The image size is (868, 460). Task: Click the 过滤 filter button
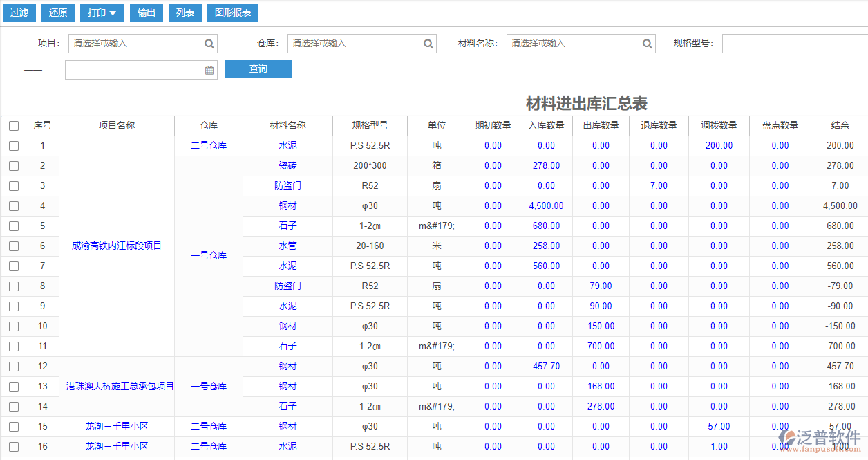pos(19,12)
